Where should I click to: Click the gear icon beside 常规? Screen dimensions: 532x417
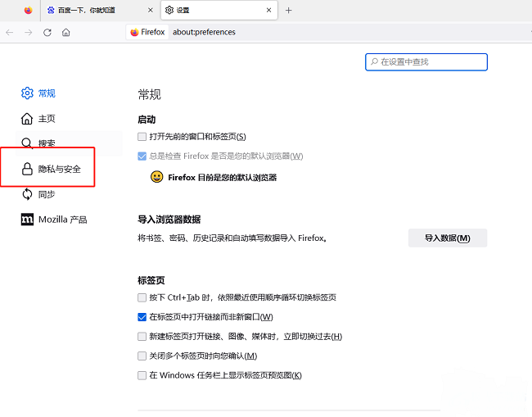27,93
